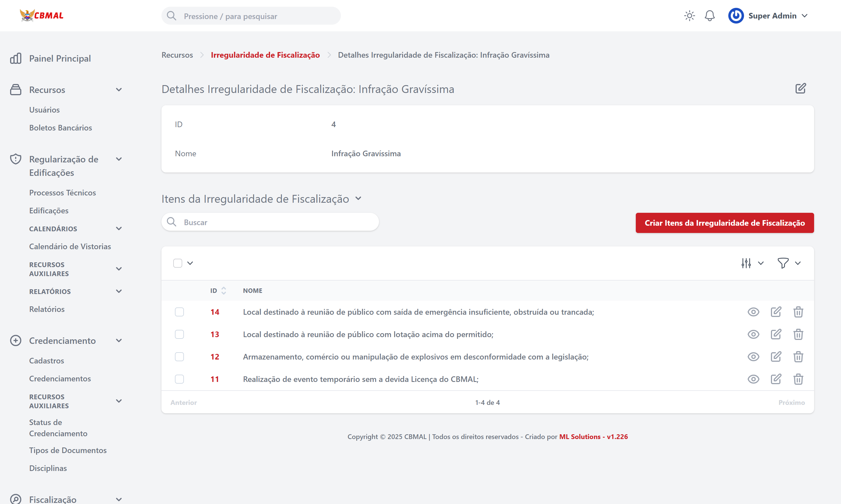Image resolution: width=841 pixels, height=504 pixels.
Task: Click the edit icon for irregularity details
Action: [801, 88]
